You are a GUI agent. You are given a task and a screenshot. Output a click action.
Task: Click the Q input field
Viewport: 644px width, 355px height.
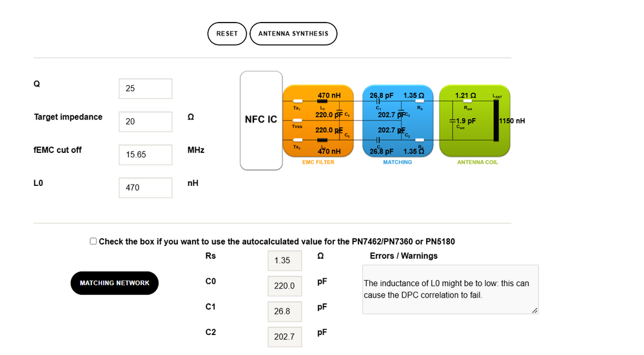[x=145, y=88]
